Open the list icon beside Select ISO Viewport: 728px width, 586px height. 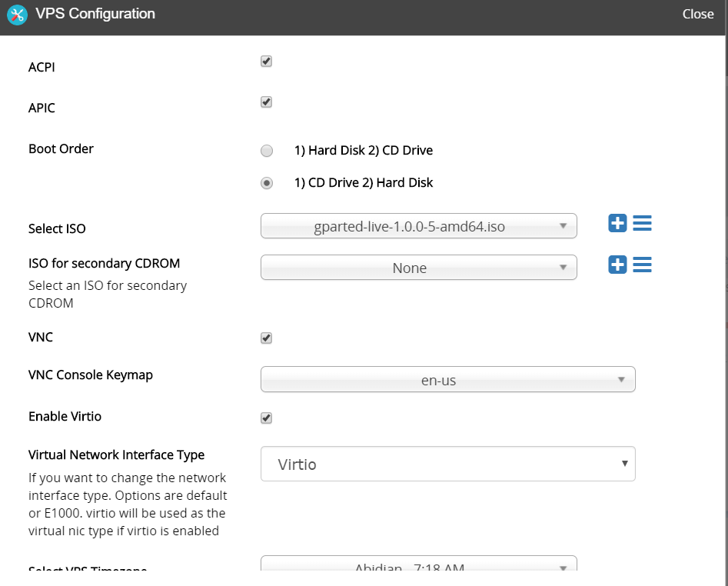pyautogui.click(x=642, y=224)
